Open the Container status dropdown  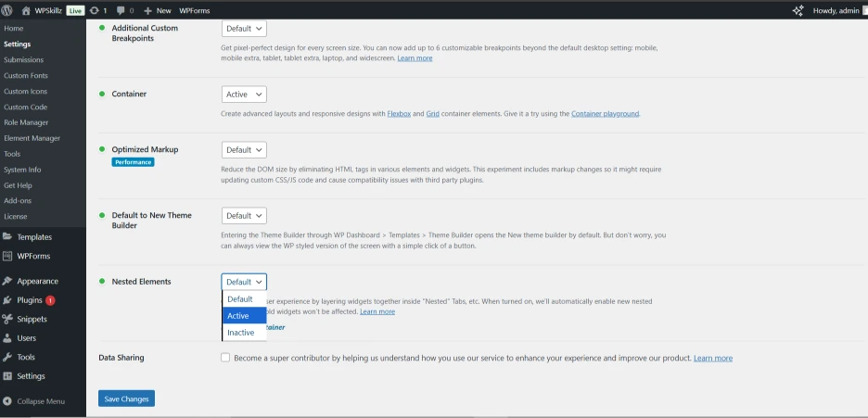(244, 95)
